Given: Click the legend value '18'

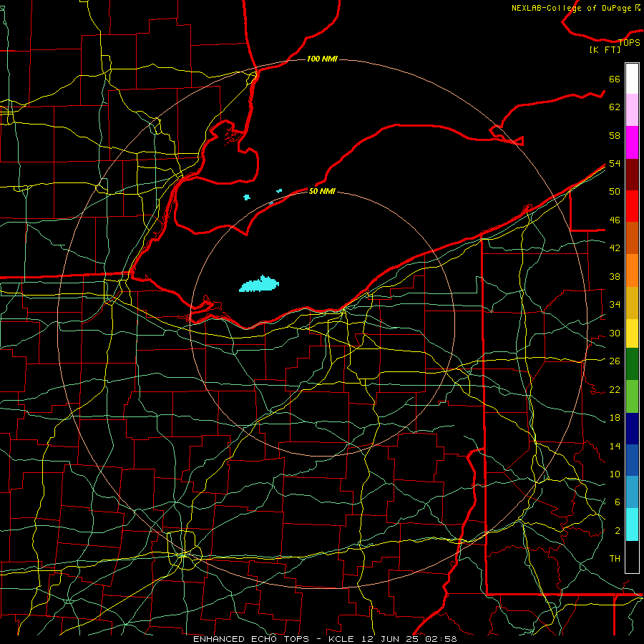Looking at the screenshot, I should tap(615, 418).
